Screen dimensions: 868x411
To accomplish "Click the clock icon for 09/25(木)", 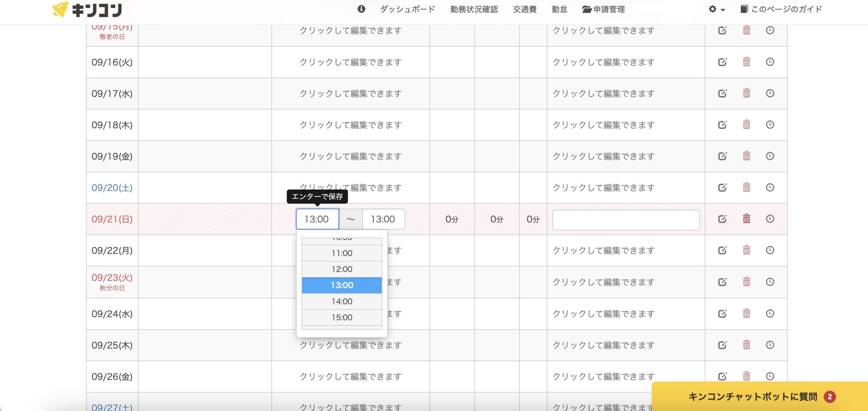I will [770, 345].
